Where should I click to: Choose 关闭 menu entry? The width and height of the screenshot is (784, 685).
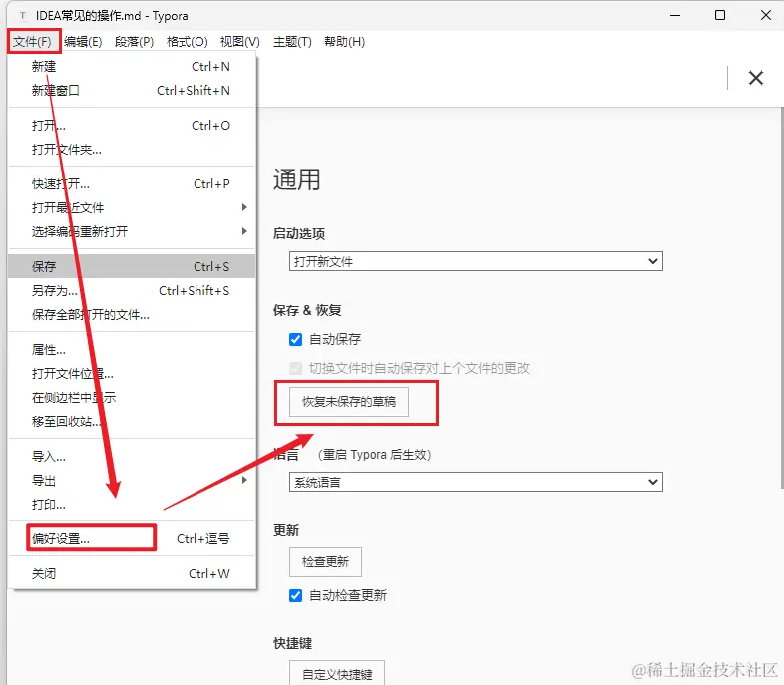tap(132, 574)
